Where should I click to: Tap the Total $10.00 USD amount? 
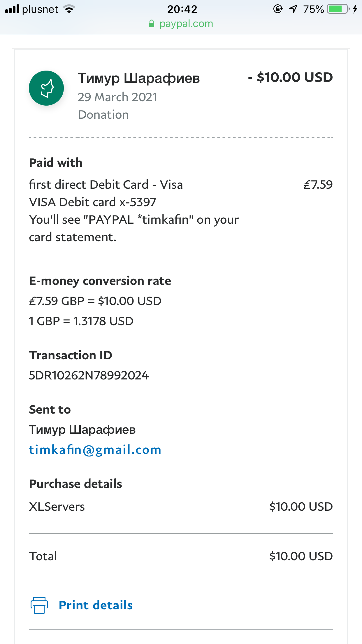click(x=301, y=556)
